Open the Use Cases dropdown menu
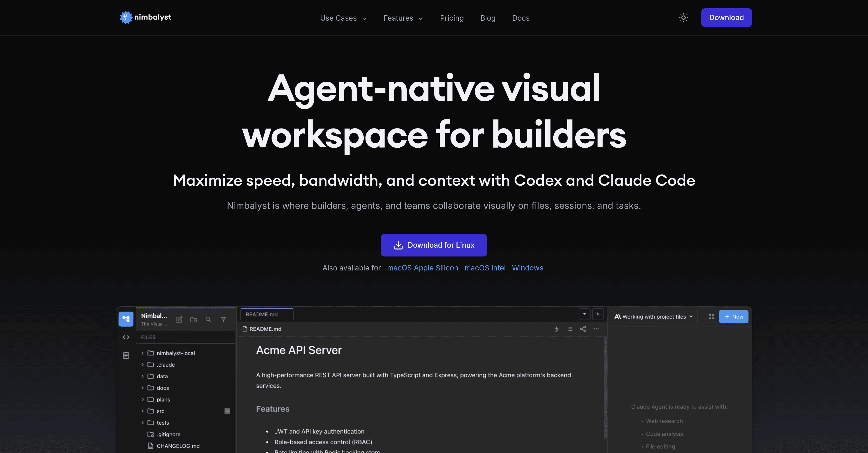868x453 pixels. tap(343, 18)
